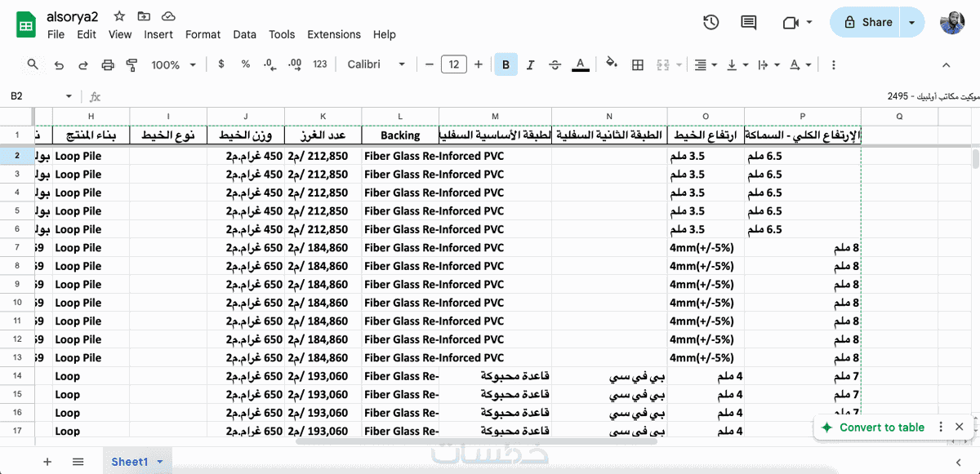Open version history clock icon
980x474 pixels.
pos(710,23)
